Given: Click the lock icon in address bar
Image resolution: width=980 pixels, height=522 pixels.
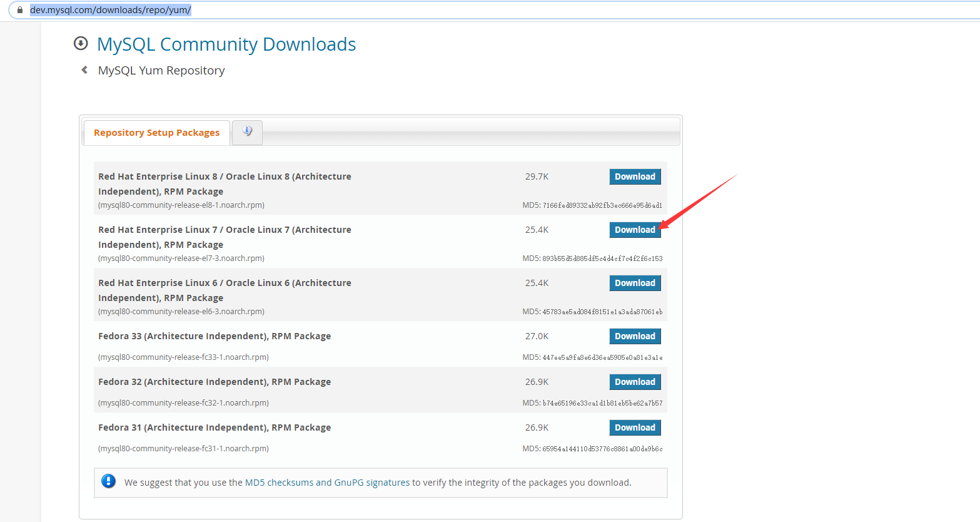Looking at the screenshot, I should tap(19, 10).
